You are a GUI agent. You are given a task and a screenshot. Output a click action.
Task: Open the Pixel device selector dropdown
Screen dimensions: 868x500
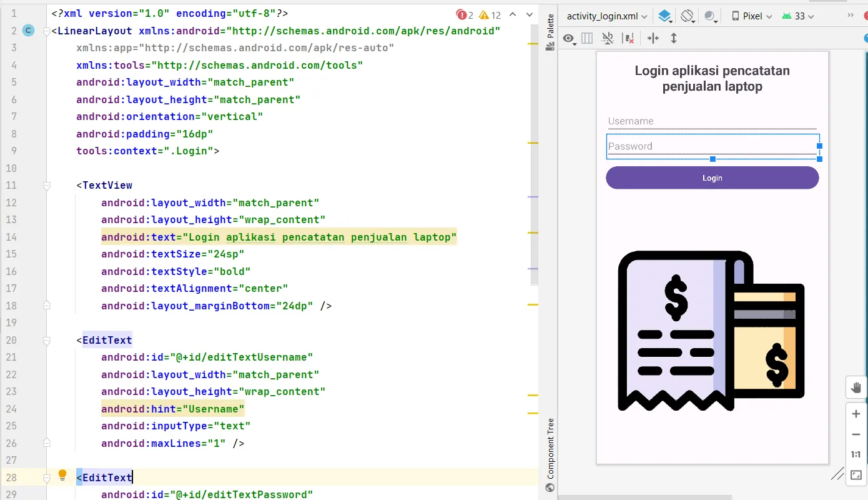[752, 16]
